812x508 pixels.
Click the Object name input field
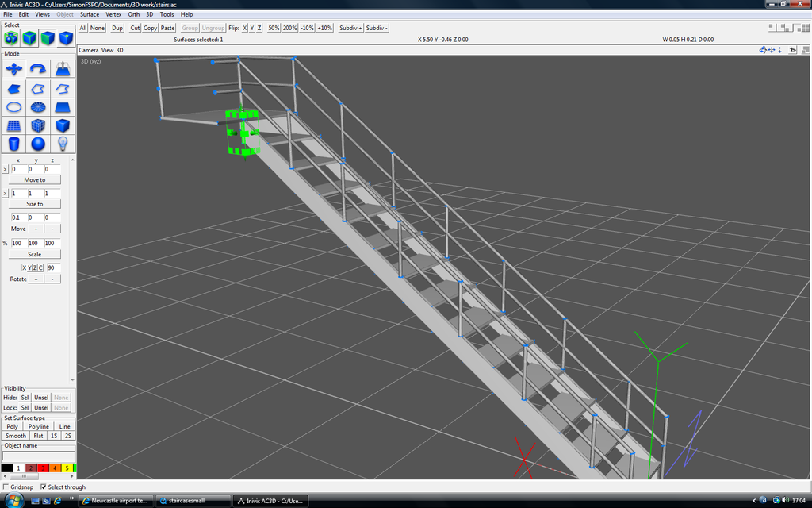pos(39,456)
